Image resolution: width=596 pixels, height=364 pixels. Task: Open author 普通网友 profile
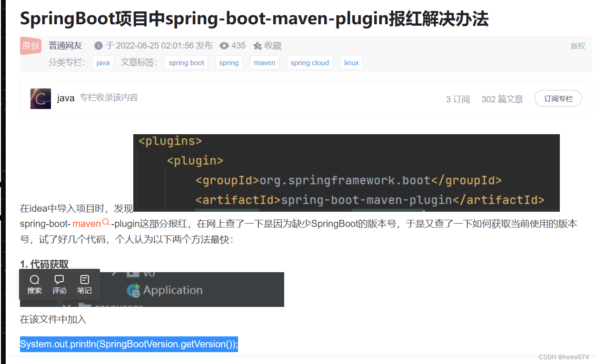click(65, 46)
